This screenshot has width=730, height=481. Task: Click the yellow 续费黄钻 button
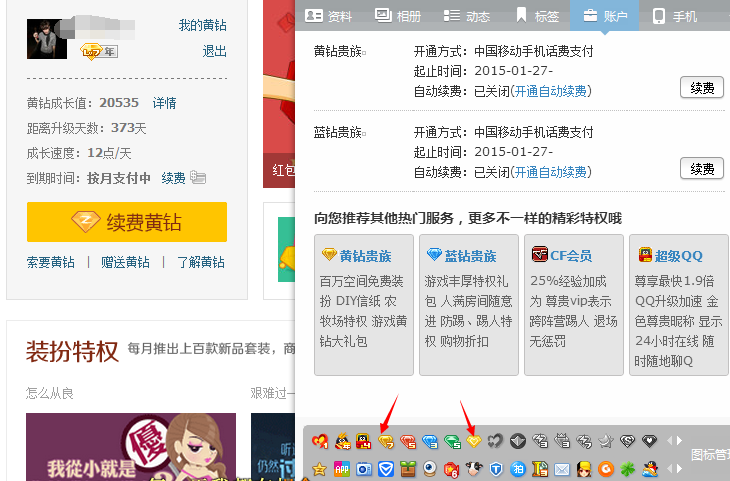pyautogui.click(x=127, y=222)
